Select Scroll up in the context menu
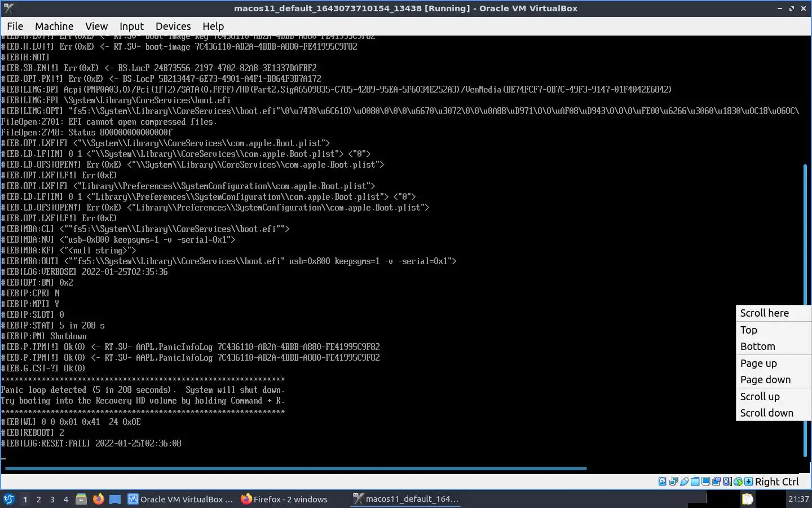The width and height of the screenshot is (812, 508). tap(773, 397)
